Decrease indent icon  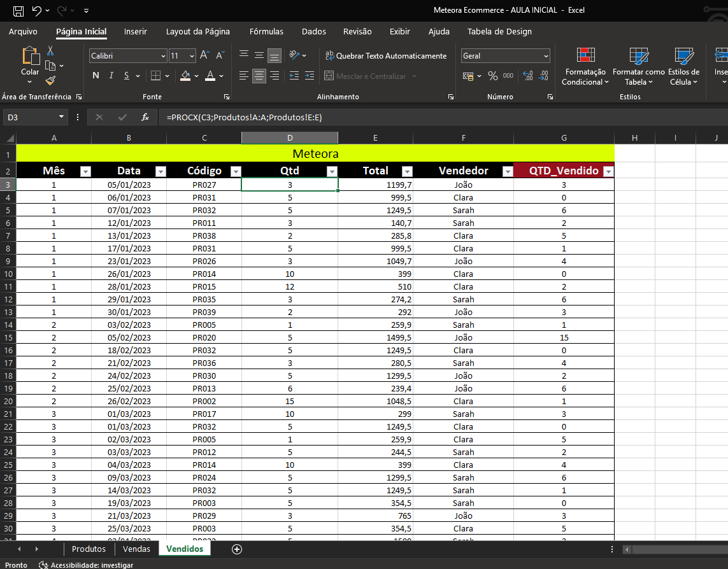tap(294, 76)
